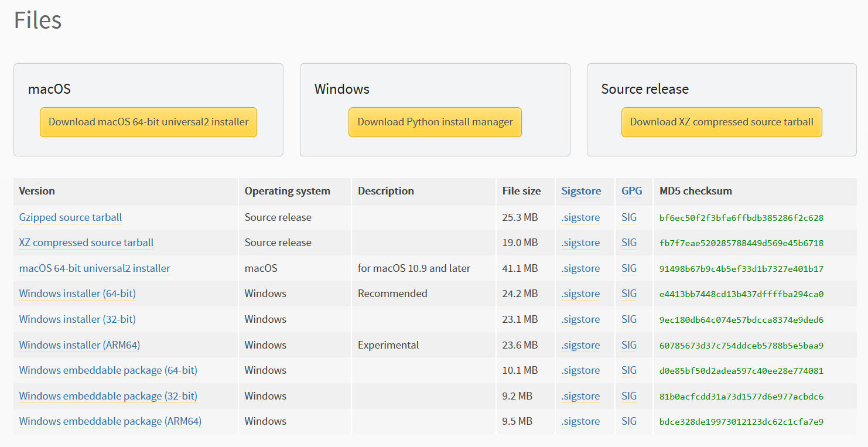Open the XZ compressed source tarball table link
The image size is (868, 447).
tap(86, 243)
